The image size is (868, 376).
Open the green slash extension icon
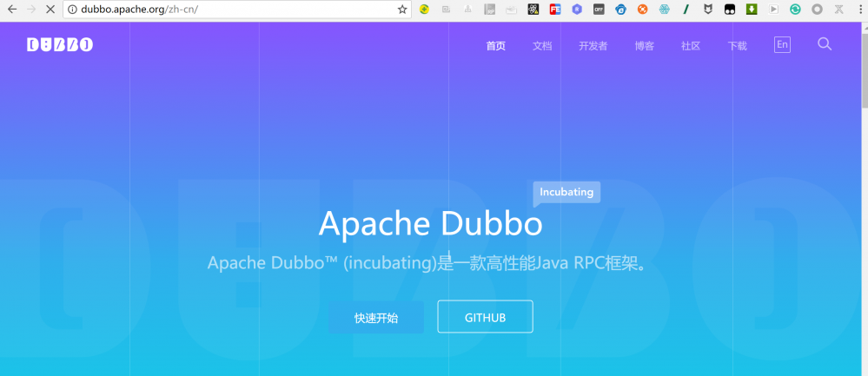[x=686, y=10]
